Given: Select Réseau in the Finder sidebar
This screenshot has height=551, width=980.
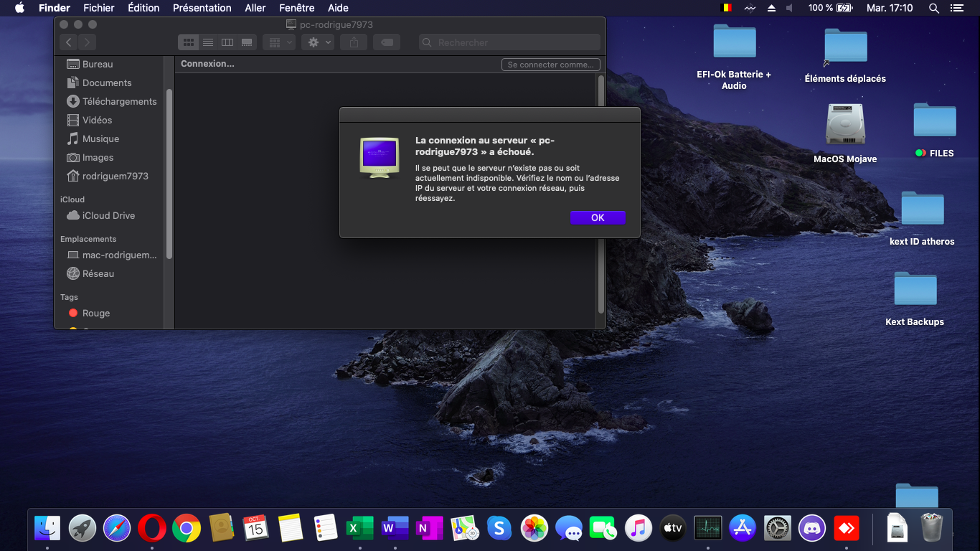Looking at the screenshot, I should pyautogui.click(x=98, y=273).
